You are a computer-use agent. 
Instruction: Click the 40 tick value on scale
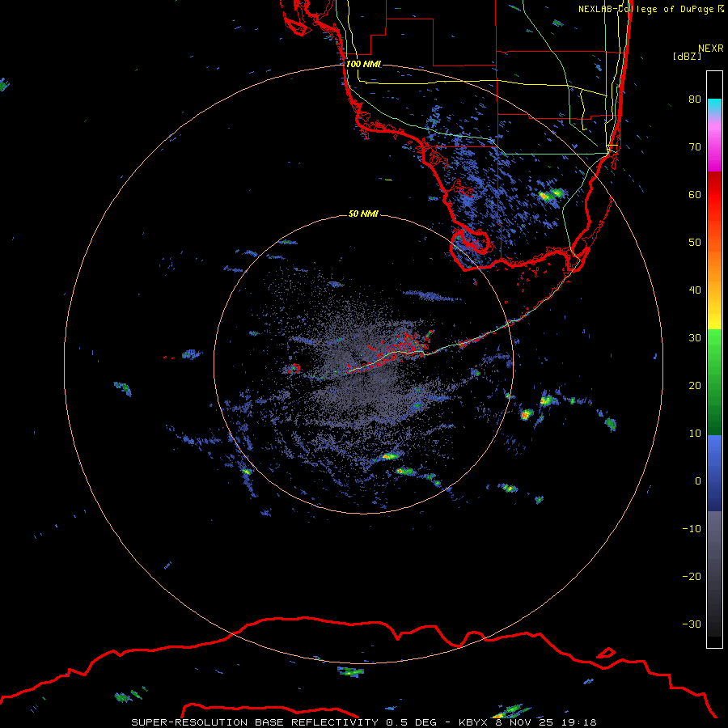click(x=695, y=290)
